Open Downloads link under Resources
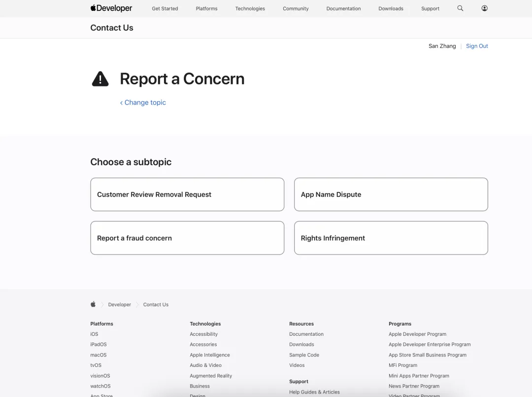Screen dimensions: 532x397 (x=301, y=344)
